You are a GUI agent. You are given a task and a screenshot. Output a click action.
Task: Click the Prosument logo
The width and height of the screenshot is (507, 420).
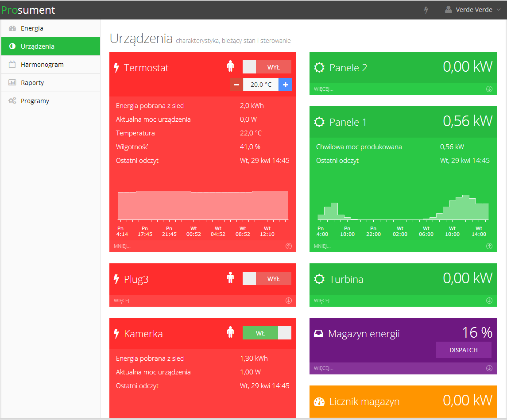(28, 10)
